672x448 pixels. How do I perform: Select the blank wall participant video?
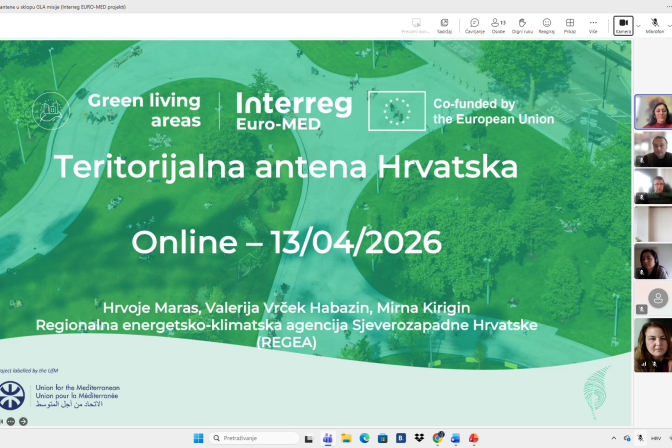click(x=653, y=224)
